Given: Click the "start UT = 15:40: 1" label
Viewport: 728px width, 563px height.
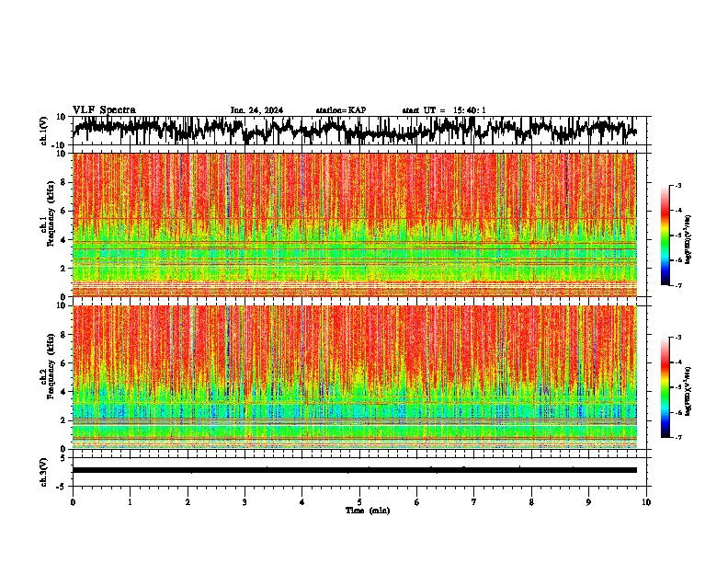Looking at the screenshot, I should pos(444,110).
